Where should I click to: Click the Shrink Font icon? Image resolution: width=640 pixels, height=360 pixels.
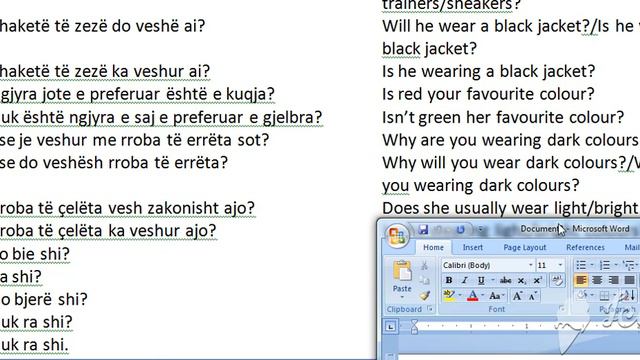click(532, 296)
